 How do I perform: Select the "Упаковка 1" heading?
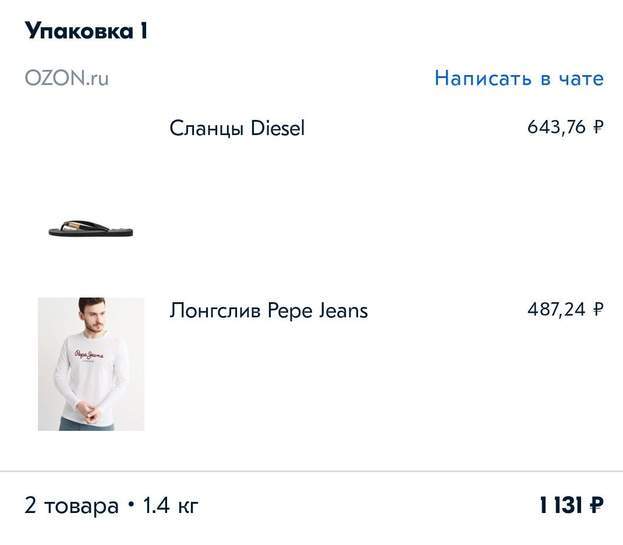tap(86, 31)
